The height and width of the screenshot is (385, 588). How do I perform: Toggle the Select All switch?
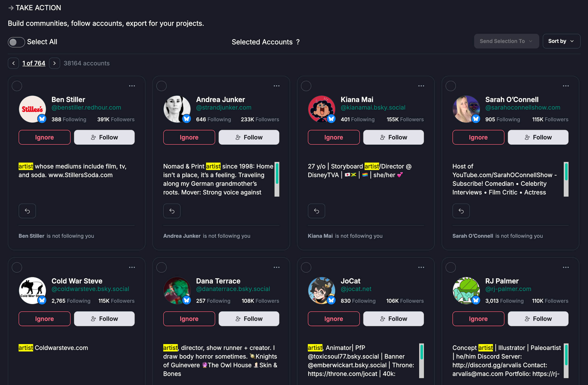pyautogui.click(x=16, y=42)
